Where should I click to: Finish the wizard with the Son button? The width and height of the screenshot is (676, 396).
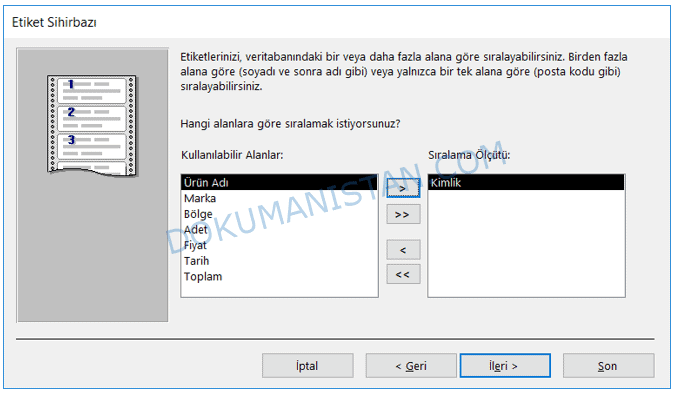(x=608, y=366)
